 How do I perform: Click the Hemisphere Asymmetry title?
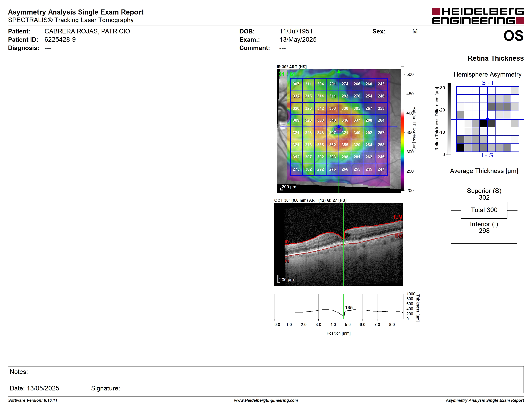point(487,74)
